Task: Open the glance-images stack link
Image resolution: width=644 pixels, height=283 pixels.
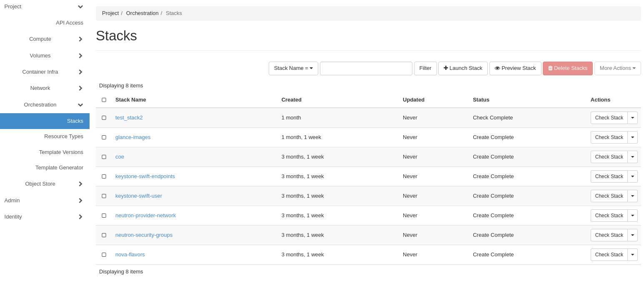Action: click(133, 137)
